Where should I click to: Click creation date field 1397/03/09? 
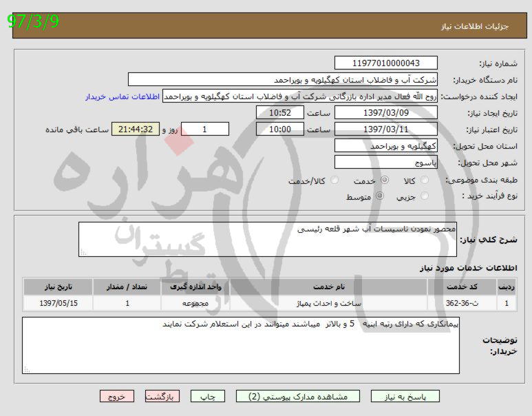click(386, 113)
